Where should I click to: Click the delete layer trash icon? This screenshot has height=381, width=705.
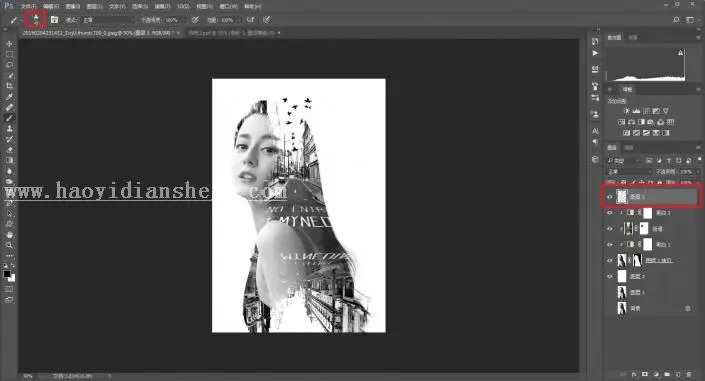[689, 374]
